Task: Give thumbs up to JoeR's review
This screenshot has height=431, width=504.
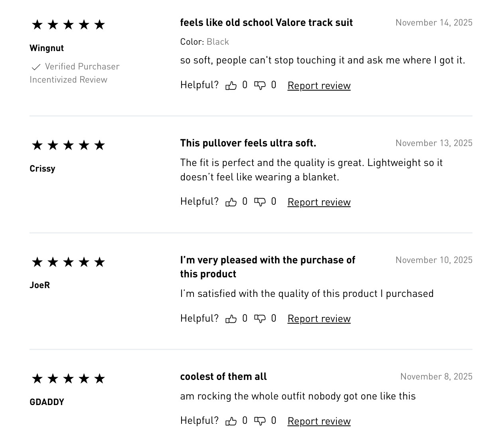Action: [x=231, y=318]
